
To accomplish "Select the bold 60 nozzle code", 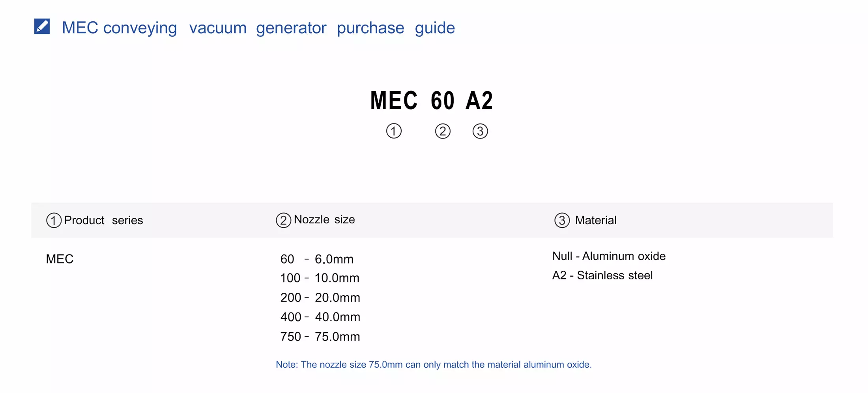I will tap(443, 100).
